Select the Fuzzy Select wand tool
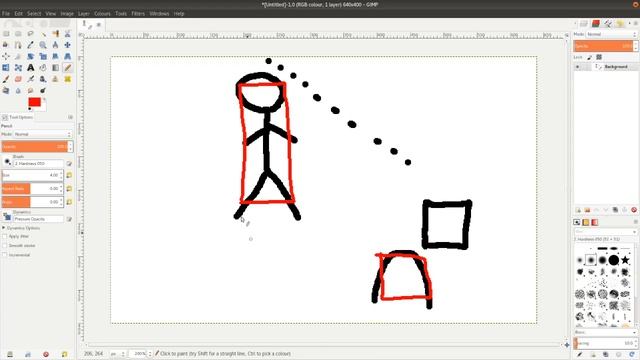 [43, 34]
